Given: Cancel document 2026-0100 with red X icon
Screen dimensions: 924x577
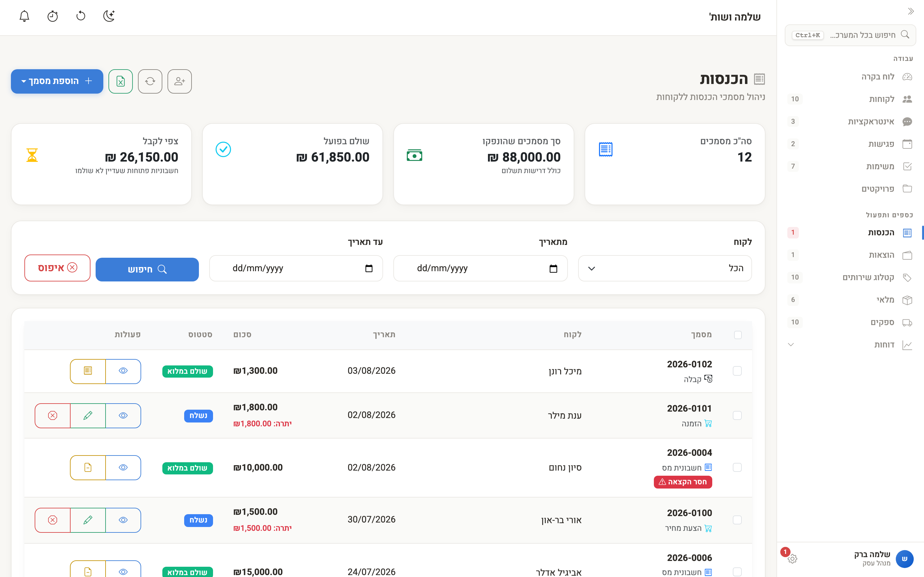Looking at the screenshot, I should point(53,520).
